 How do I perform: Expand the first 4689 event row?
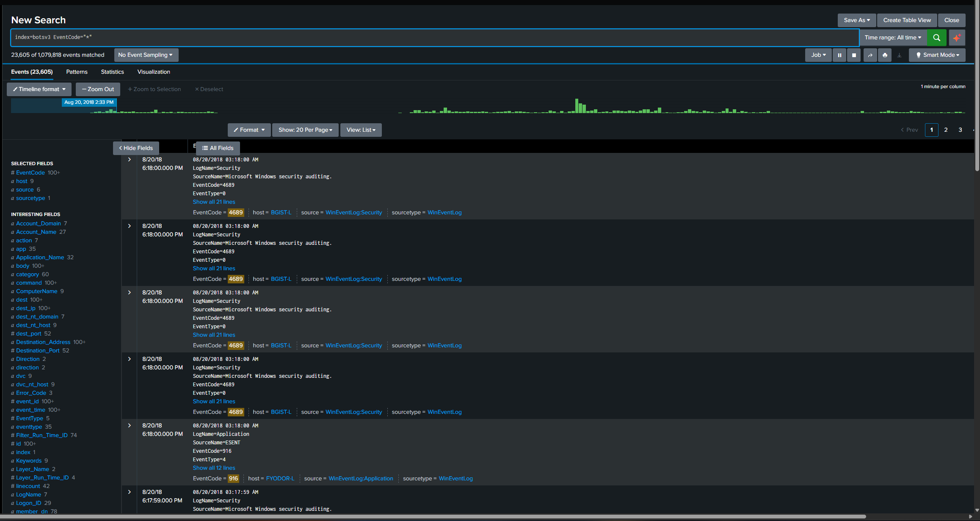[130, 160]
